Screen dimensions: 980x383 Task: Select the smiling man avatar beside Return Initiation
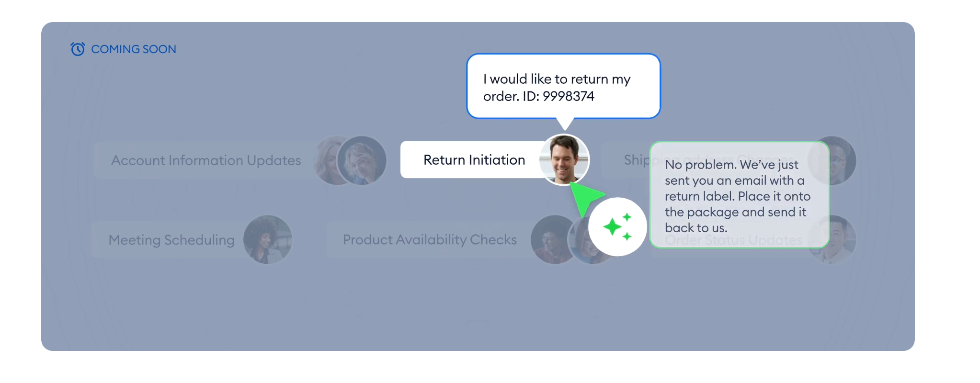click(564, 159)
